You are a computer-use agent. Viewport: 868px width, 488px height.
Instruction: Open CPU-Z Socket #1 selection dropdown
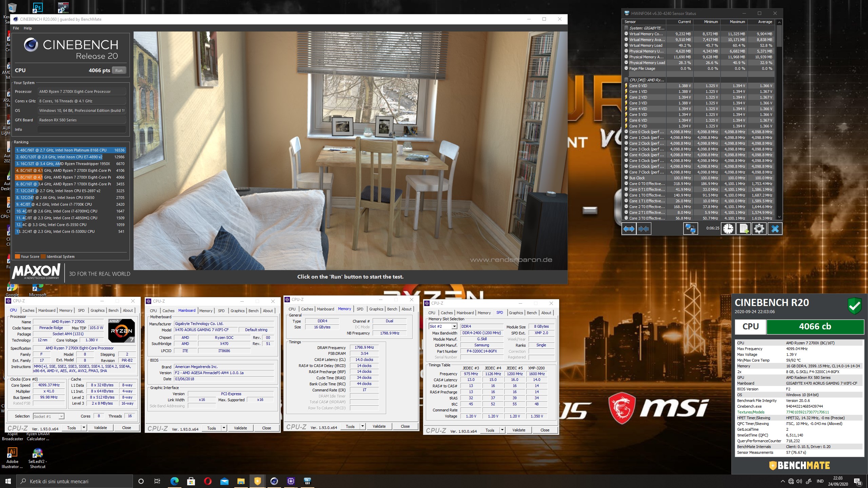point(48,416)
